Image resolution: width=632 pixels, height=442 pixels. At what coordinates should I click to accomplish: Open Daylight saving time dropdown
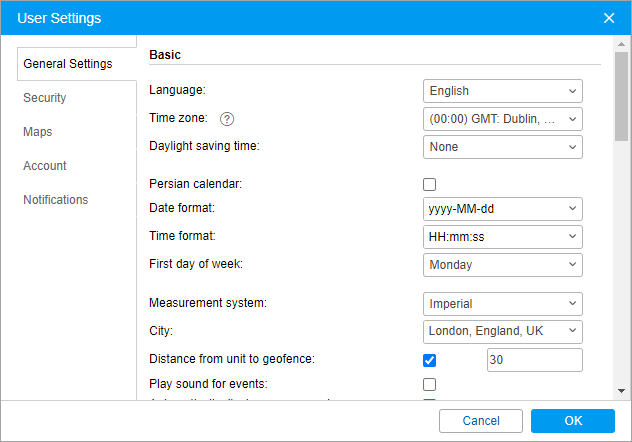(x=502, y=147)
